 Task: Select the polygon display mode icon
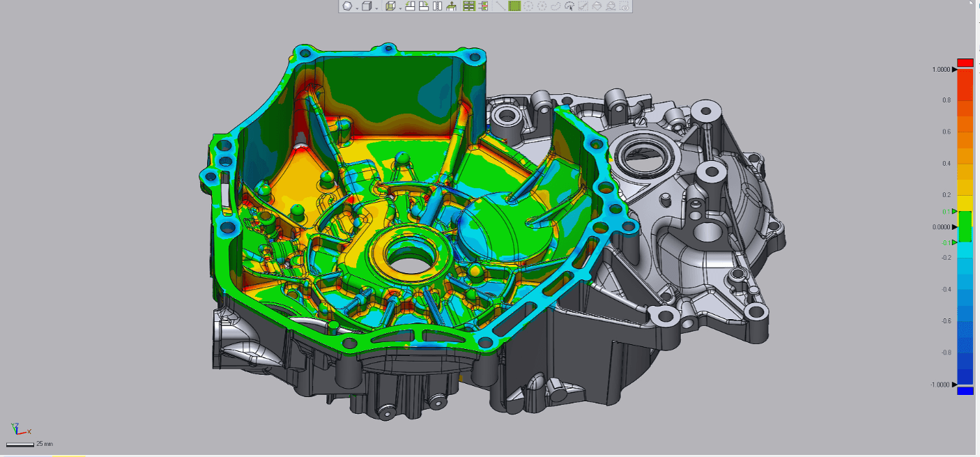(x=347, y=6)
